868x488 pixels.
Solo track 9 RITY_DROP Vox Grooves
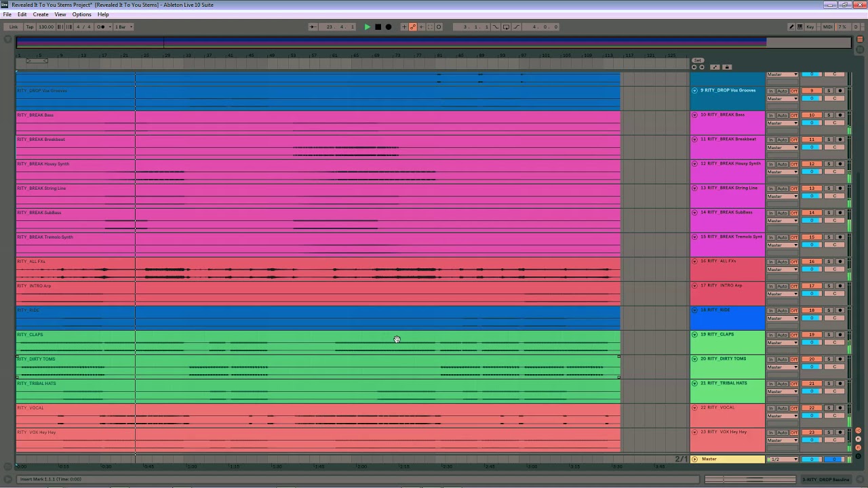pos(828,91)
